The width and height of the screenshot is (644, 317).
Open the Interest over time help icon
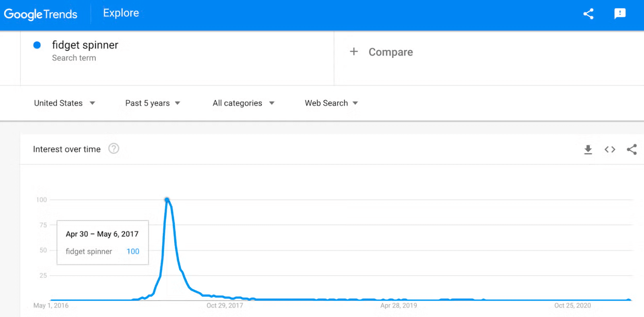click(x=114, y=149)
